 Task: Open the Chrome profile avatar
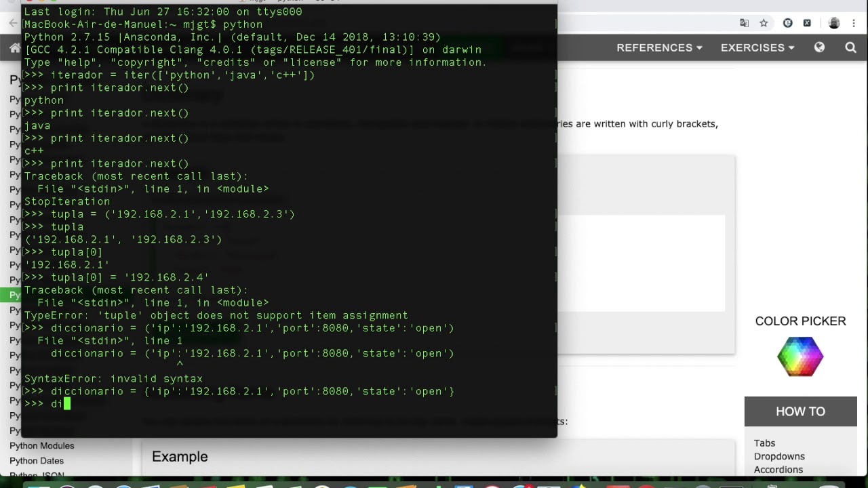[x=834, y=23]
